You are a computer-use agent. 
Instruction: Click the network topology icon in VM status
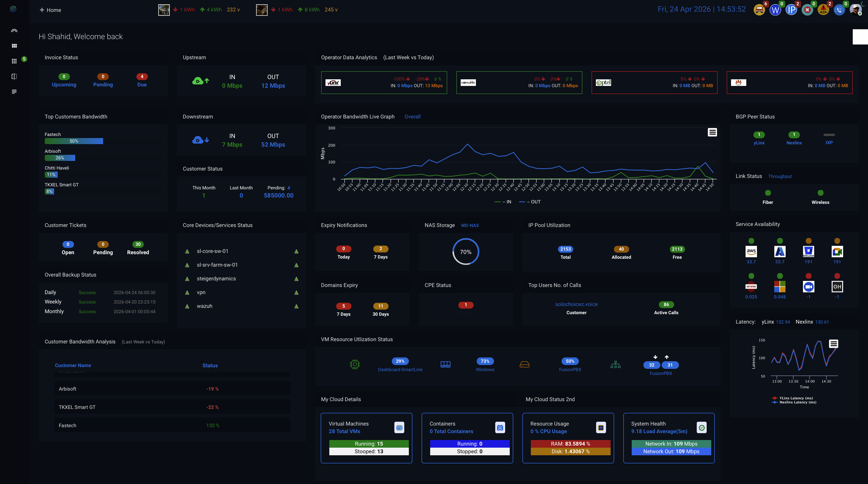pyautogui.click(x=616, y=364)
